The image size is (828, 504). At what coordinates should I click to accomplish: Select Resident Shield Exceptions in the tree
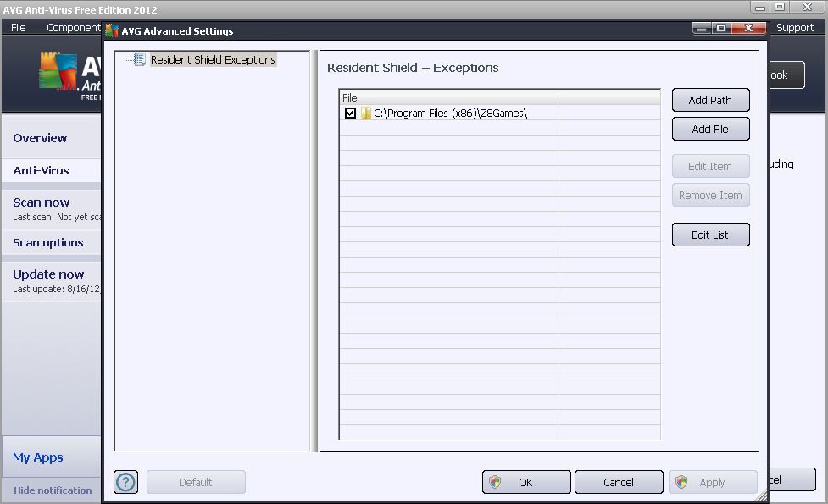coord(213,59)
